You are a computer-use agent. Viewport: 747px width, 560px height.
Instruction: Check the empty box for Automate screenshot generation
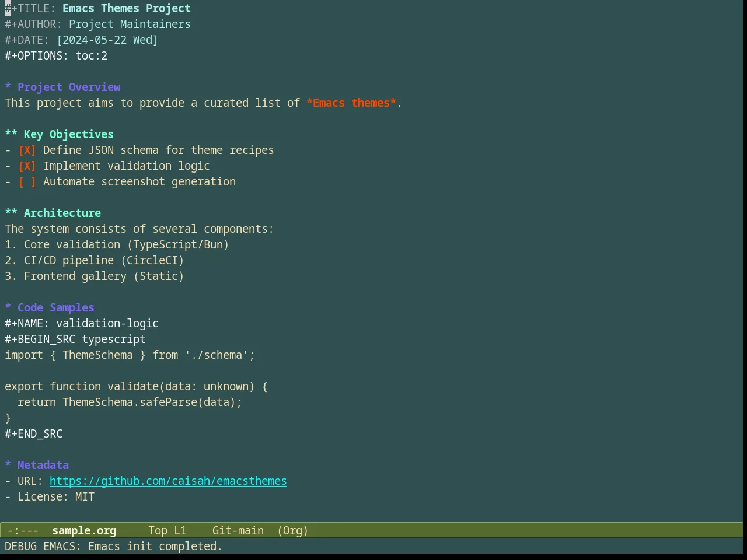[27, 182]
